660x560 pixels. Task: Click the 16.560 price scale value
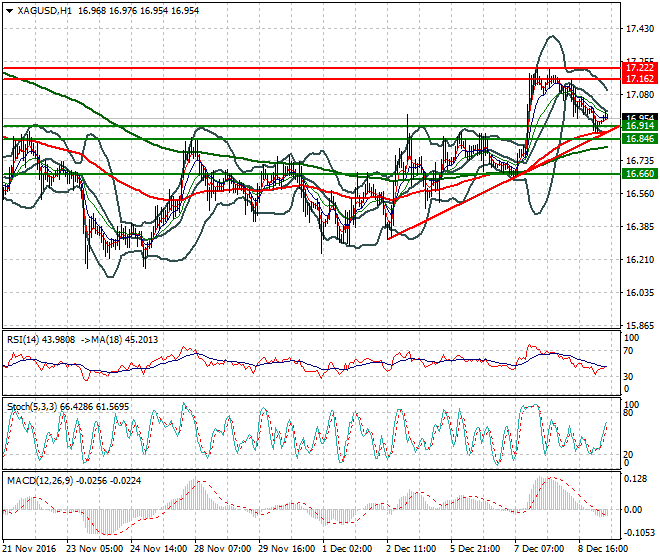click(x=640, y=194)
